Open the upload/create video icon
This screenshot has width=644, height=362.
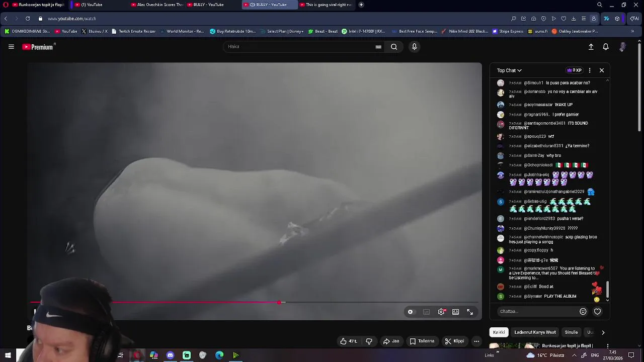(x=591, y=47)
